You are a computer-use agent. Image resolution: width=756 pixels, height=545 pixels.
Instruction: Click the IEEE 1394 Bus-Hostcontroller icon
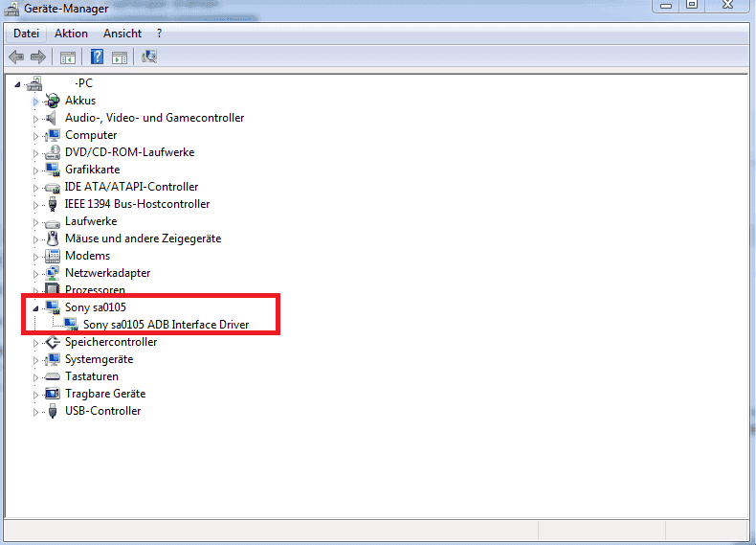[x=52, y=204]
